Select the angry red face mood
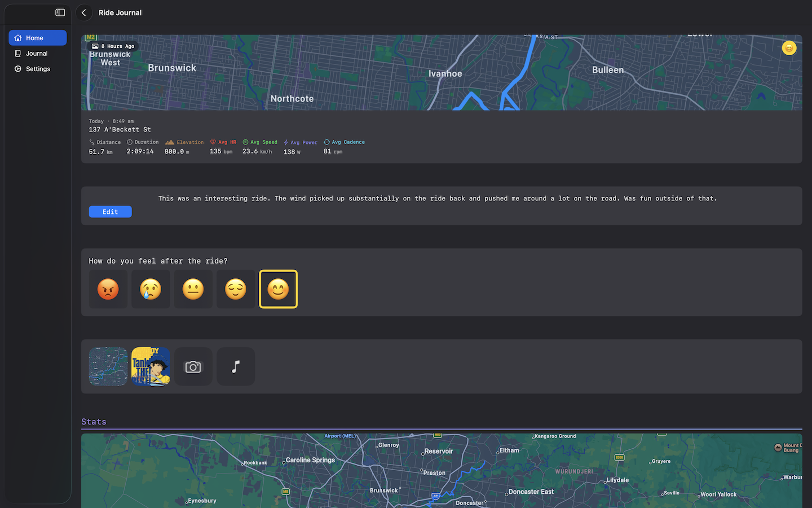812x508 pixels. [x=108, y=289]
